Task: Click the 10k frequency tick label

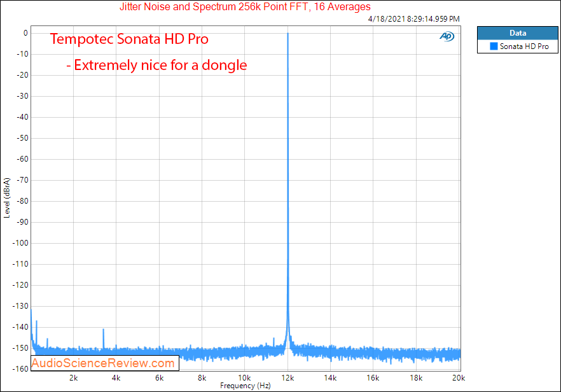Action: (245, 377)
